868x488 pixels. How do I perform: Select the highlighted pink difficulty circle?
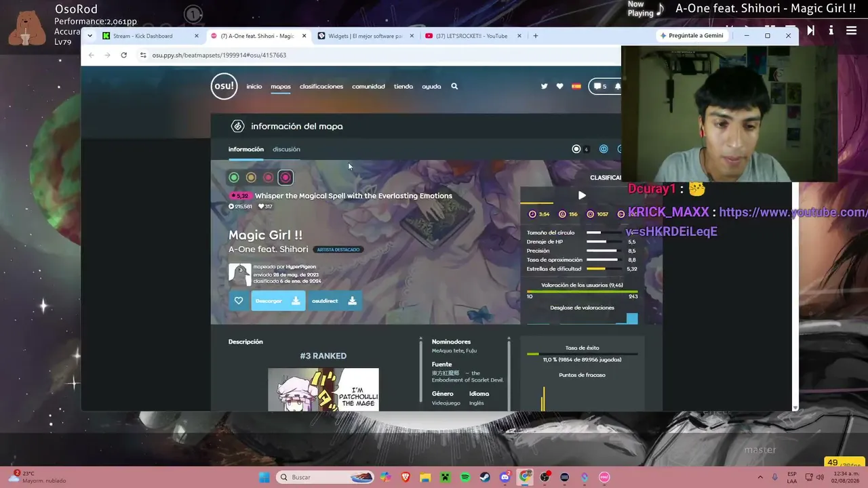pos(285,178)
